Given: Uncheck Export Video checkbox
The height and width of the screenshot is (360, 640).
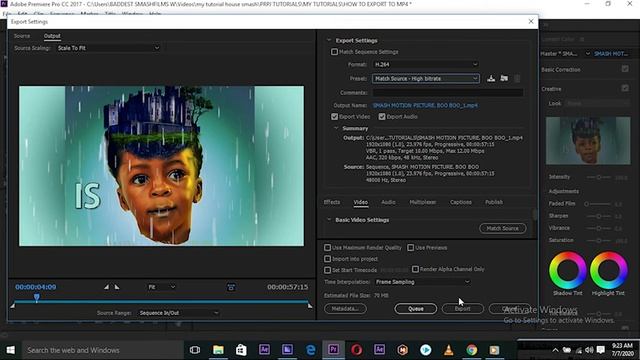Looking at the screenshot, I should click(335, 117).
